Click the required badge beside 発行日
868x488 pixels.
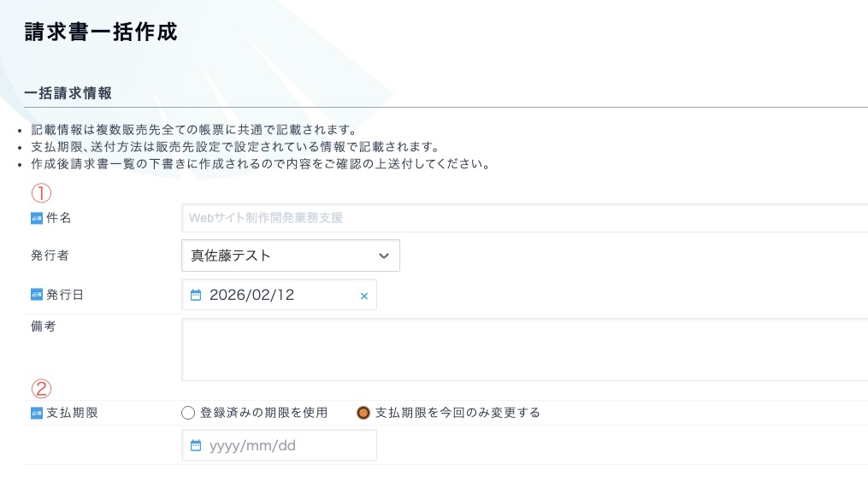coord(37,295)
